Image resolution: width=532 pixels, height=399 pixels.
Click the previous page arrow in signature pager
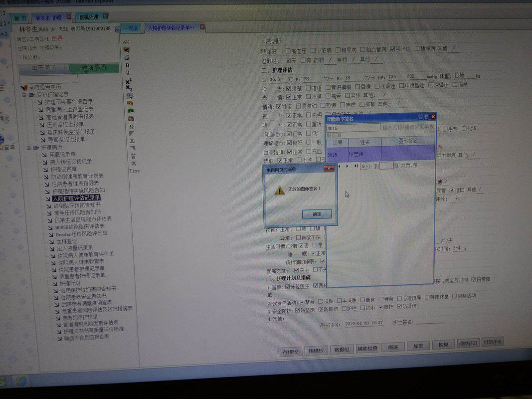[x=339, y=166]
